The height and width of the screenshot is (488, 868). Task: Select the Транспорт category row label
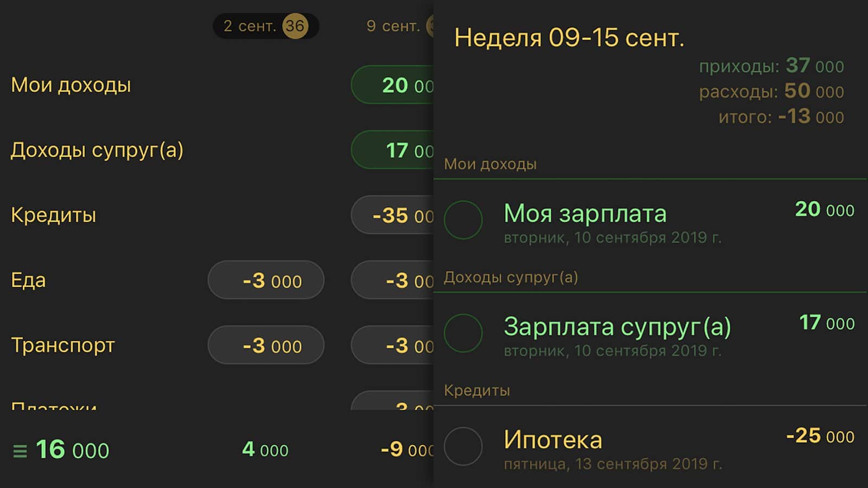pos(63,345)
